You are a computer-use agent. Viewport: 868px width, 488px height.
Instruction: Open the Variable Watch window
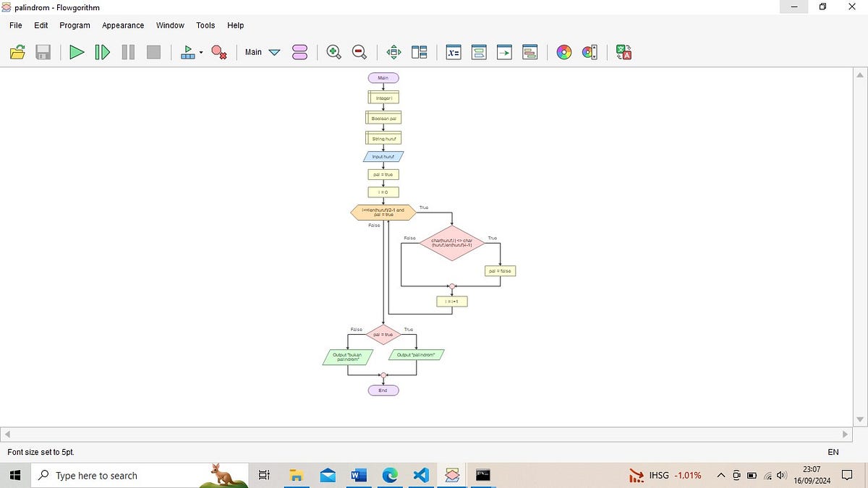coord(454,52)
